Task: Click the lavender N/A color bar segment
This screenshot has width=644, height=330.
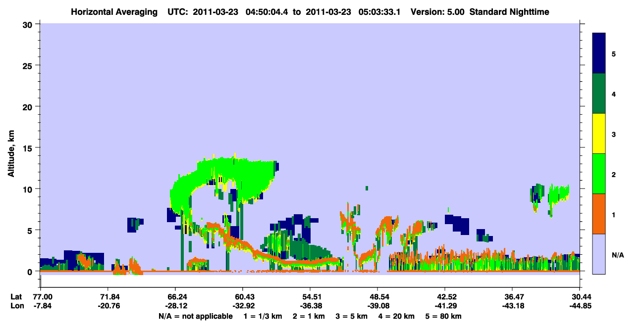Action: [x=599, y=253]
